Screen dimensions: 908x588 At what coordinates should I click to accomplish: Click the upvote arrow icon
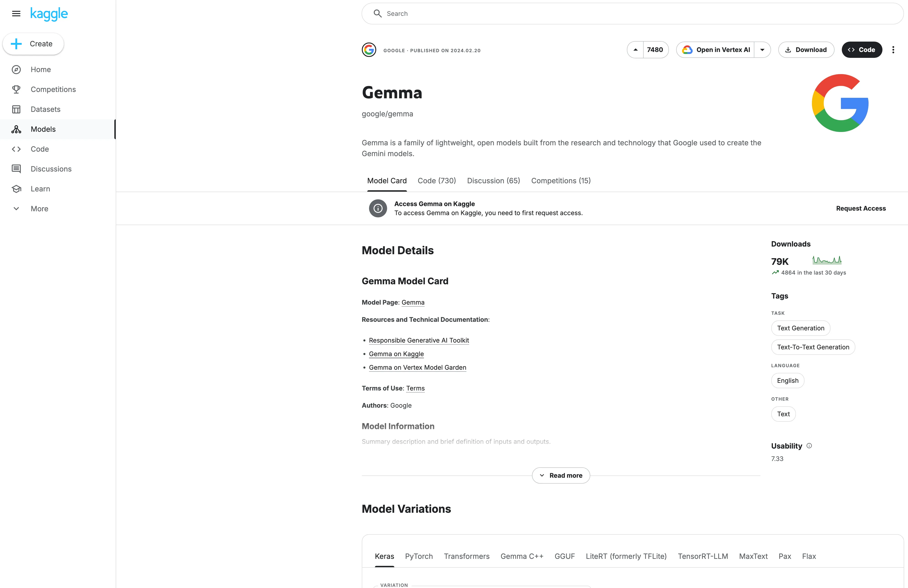(x=635, y=50)
